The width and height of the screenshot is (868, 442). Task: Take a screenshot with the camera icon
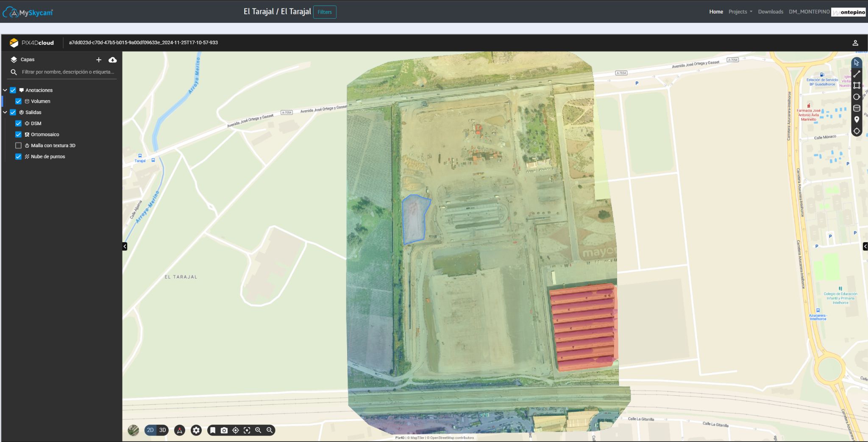tap(224, 430)
